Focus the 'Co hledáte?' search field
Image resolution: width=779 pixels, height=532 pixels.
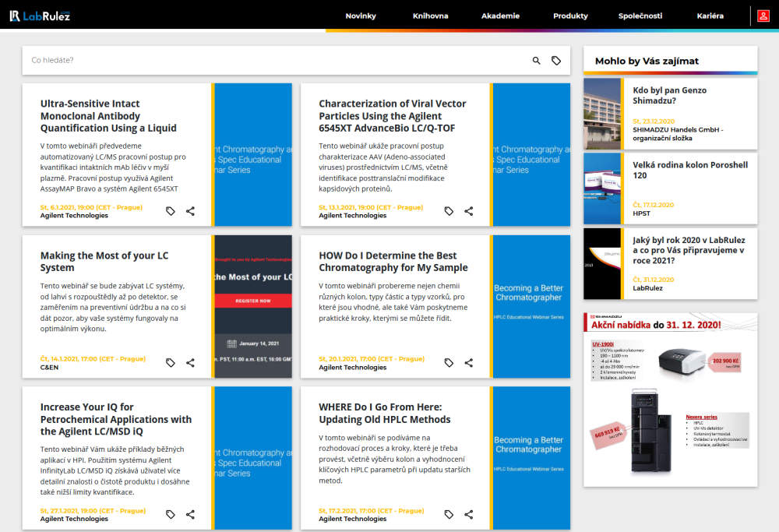point(278,61)
